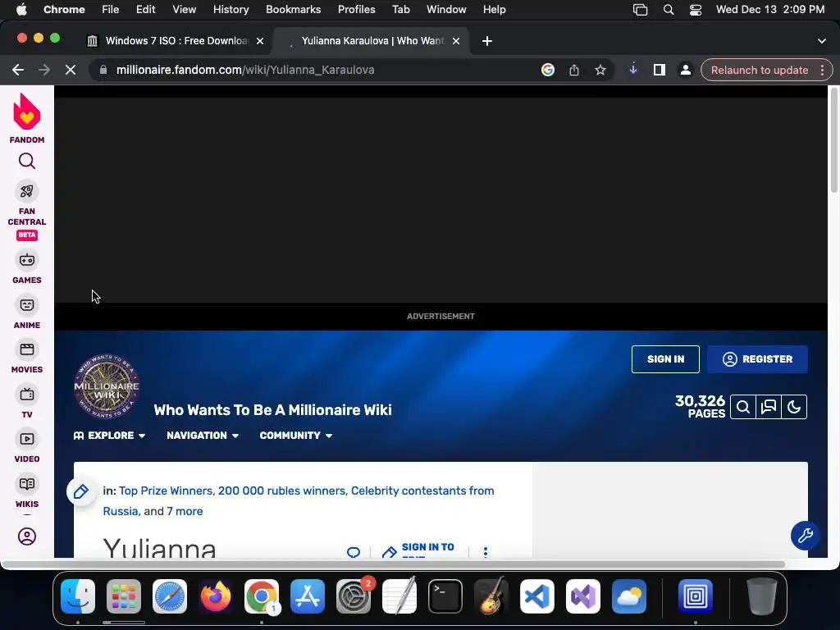Screen dimensions: 840x630
Task: Open the History menu
Action: [x=231, y=9]
